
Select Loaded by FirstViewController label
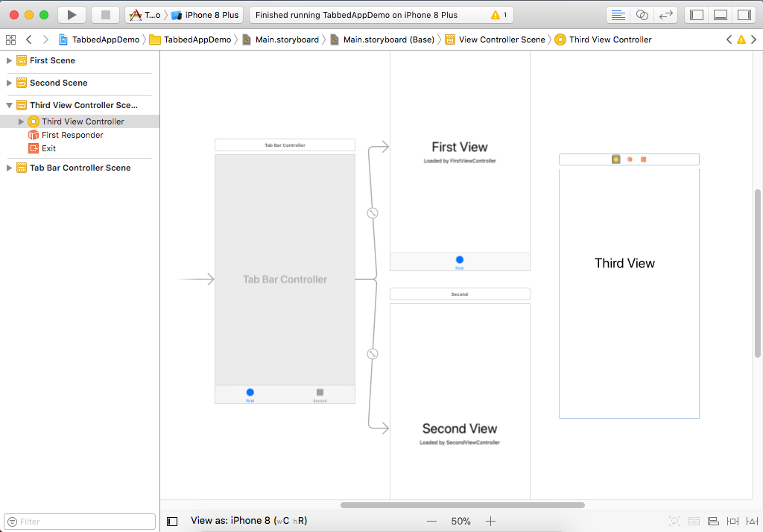tap(460, 161)
